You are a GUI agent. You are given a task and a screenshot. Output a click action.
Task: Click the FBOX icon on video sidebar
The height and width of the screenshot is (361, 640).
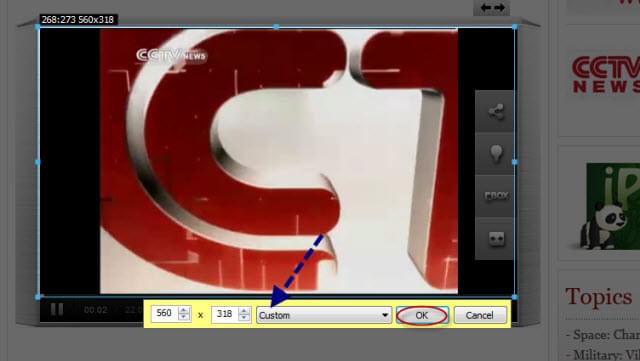[496, 196]
